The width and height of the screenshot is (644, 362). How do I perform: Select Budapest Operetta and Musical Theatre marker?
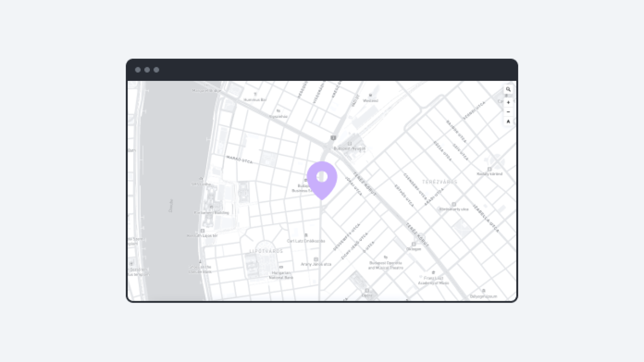385,257
